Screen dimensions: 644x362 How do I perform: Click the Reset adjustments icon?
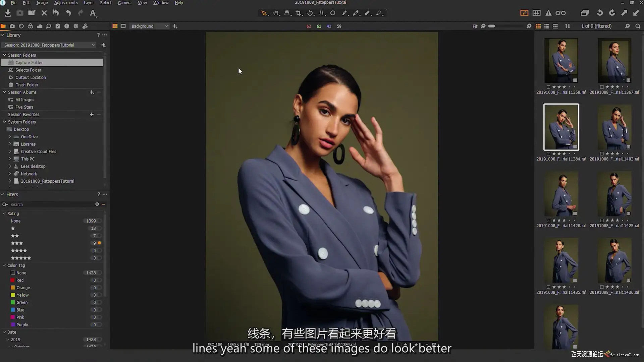[56, 13]
